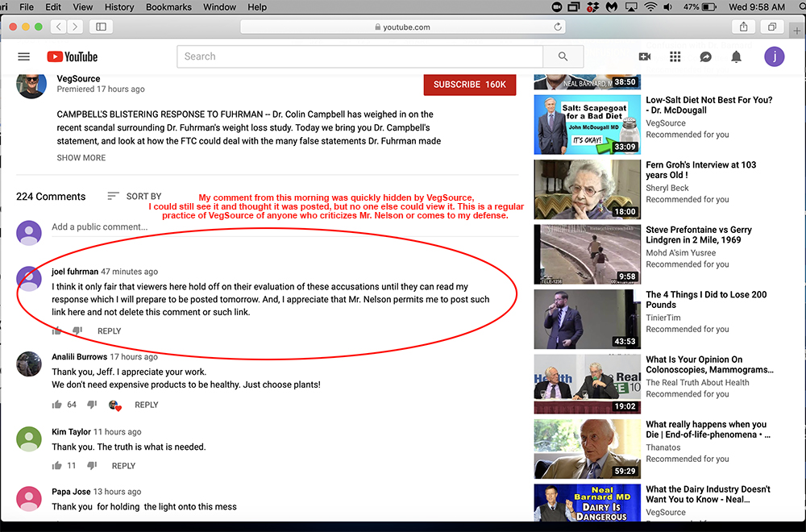This screenshot has width=806, height=532.
Task: Open the Bookmarks menu in menu bar
Action: point(167,7)
